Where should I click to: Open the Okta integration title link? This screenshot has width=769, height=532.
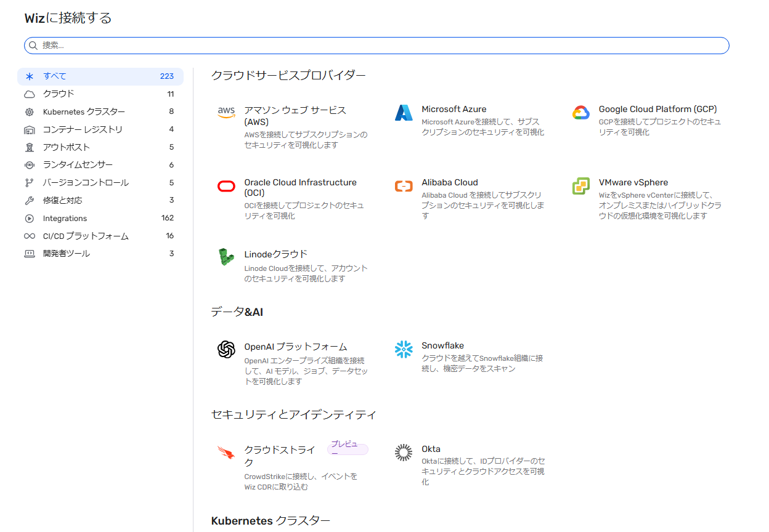coord(431,449)
